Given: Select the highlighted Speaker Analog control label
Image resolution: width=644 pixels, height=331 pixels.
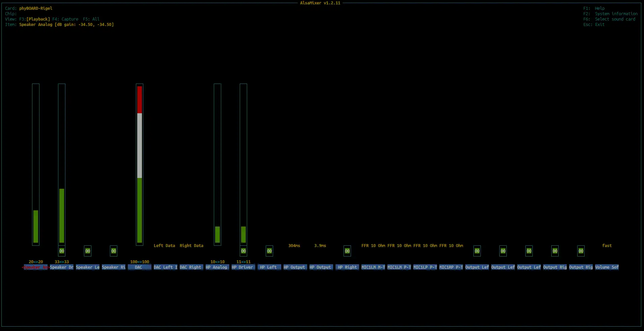Looking at the screenshot, I should tap(36, 267).
